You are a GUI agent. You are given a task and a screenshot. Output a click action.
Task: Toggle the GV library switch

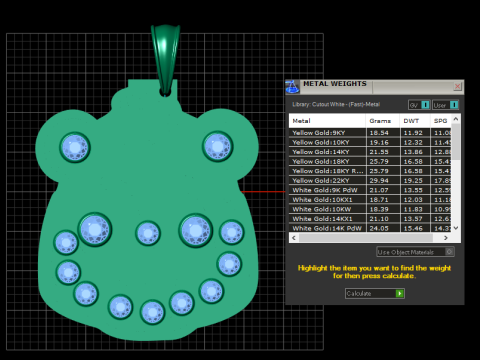pyautogui.click(x=419, y=105)
